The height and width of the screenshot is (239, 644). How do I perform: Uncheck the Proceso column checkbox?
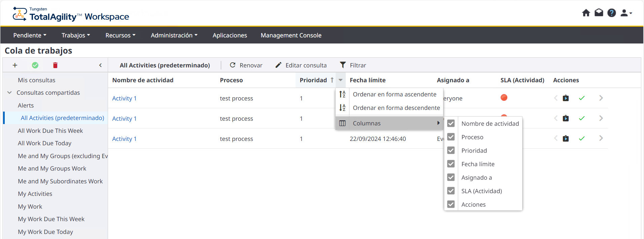pos(451,137)
